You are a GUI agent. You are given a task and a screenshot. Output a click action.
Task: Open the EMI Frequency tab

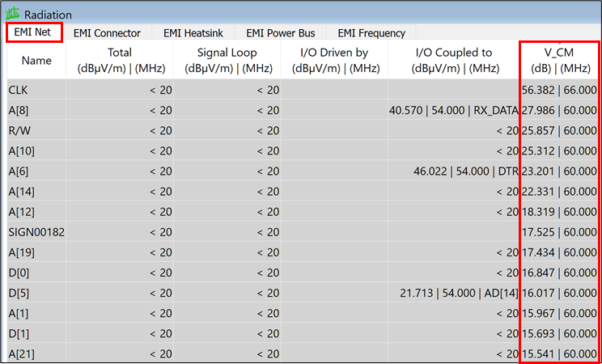(371, 33)
